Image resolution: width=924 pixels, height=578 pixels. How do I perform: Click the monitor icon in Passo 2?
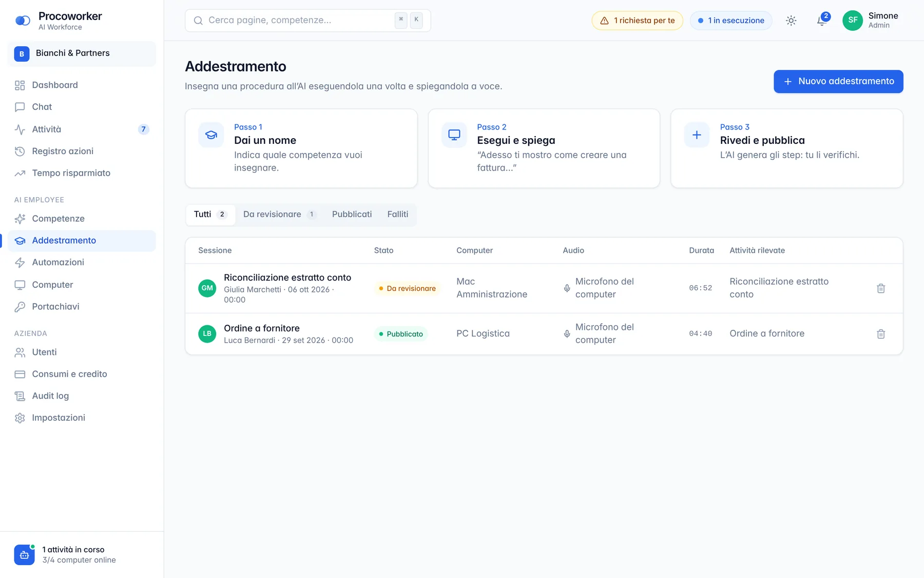tap(454, 135)
